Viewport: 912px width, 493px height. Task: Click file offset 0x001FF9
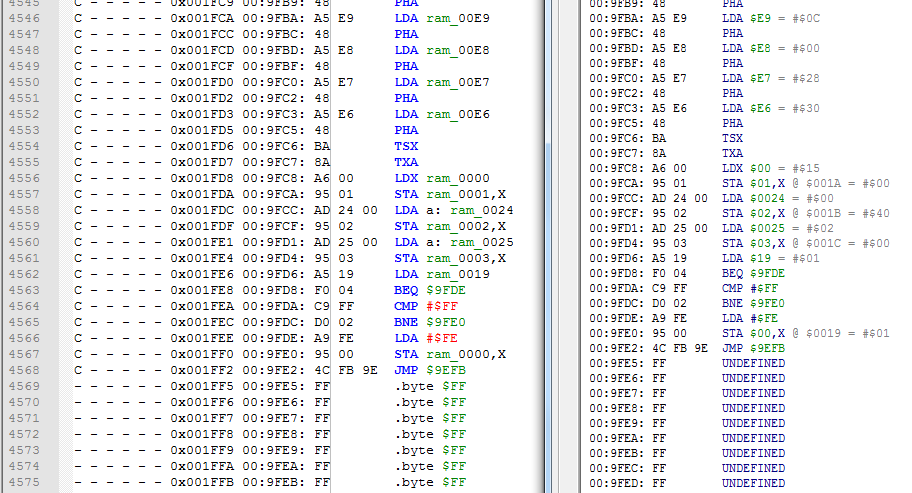pyautogui.click(x=202, y=450)
